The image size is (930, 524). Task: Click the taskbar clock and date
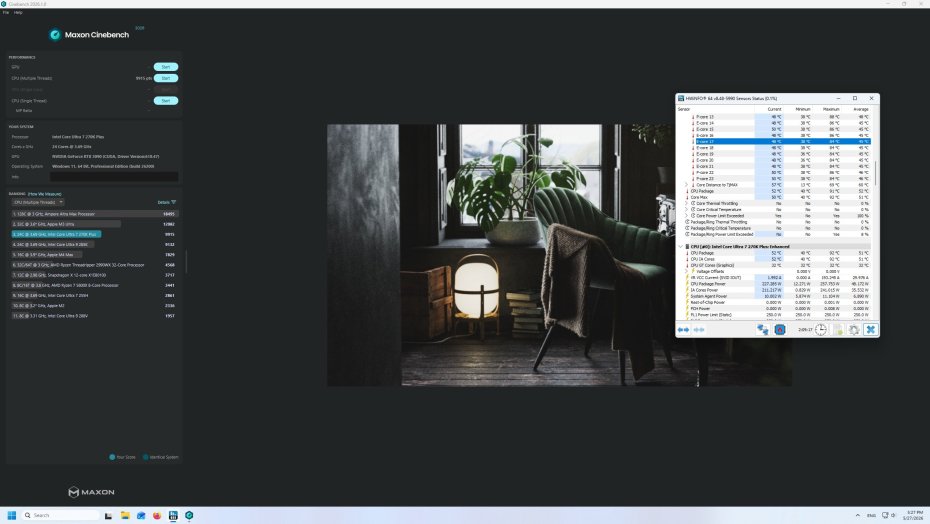(x=914, y=515)
